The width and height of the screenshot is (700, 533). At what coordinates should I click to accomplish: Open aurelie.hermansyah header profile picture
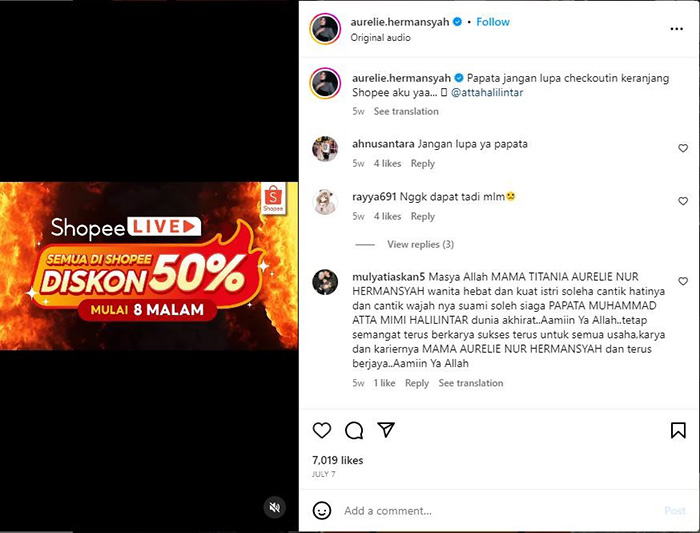(x=325, y=29)
